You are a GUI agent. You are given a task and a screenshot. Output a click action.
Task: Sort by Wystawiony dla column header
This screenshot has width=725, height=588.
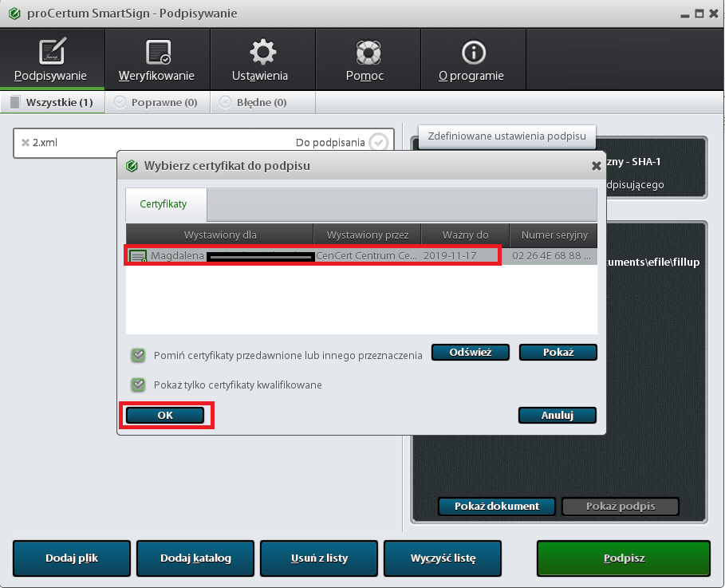219,235
